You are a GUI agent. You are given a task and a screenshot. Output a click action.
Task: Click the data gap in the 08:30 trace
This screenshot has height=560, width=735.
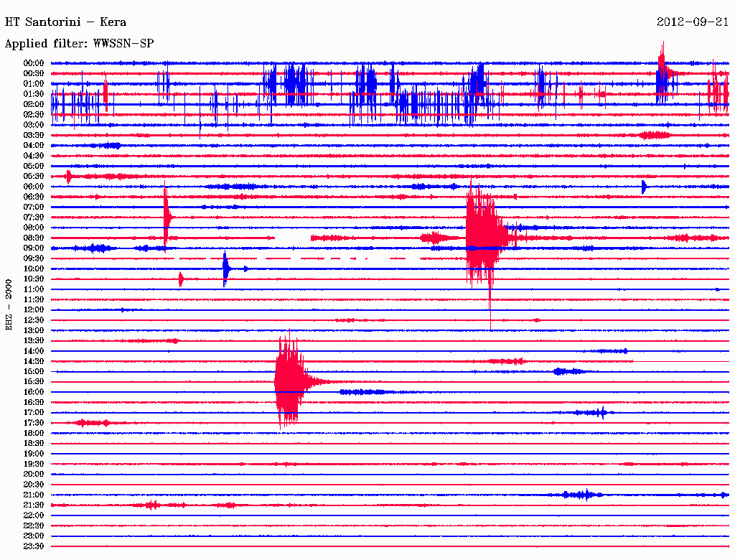click(293, 238)
